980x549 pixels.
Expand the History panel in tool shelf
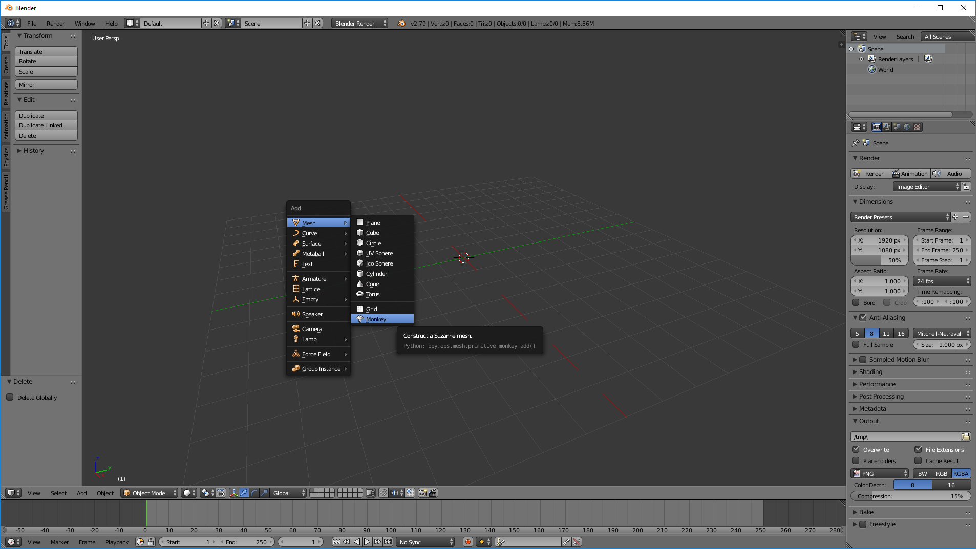[33, 151]
